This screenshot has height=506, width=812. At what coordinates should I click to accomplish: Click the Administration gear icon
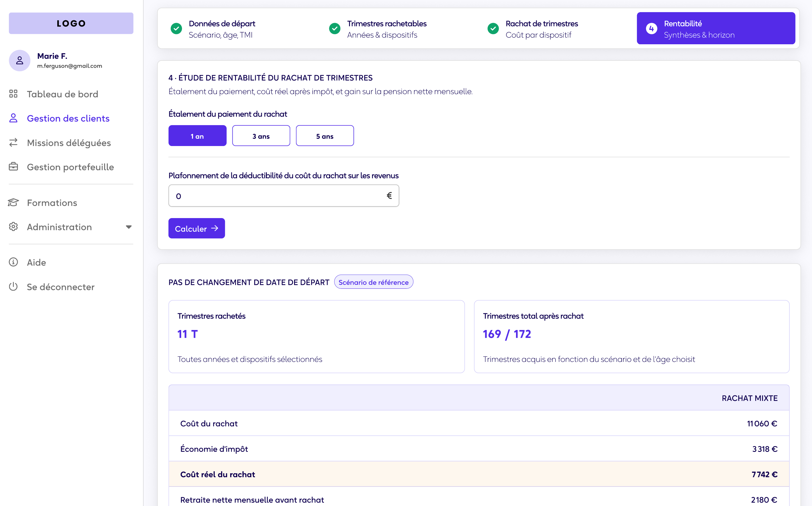[13, 227]
